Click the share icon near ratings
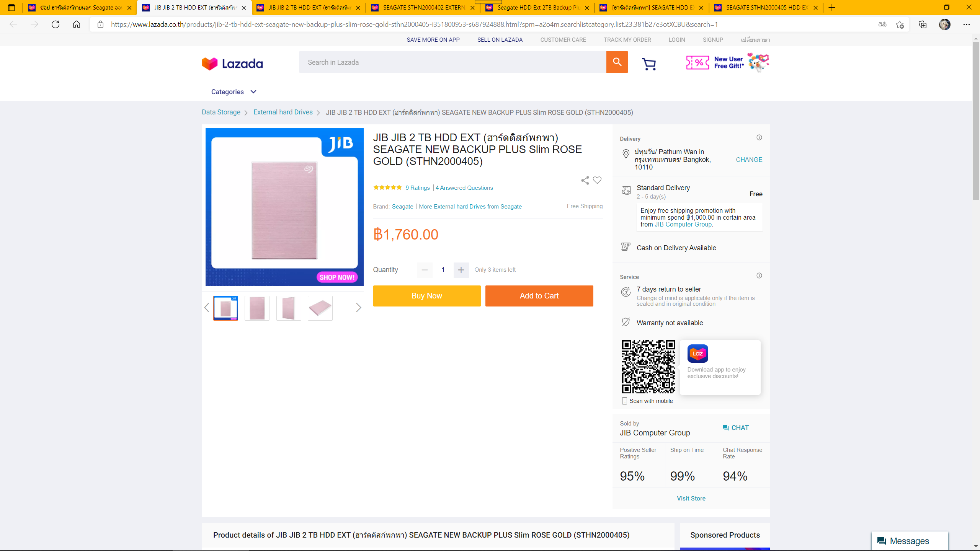 point(585,180)
